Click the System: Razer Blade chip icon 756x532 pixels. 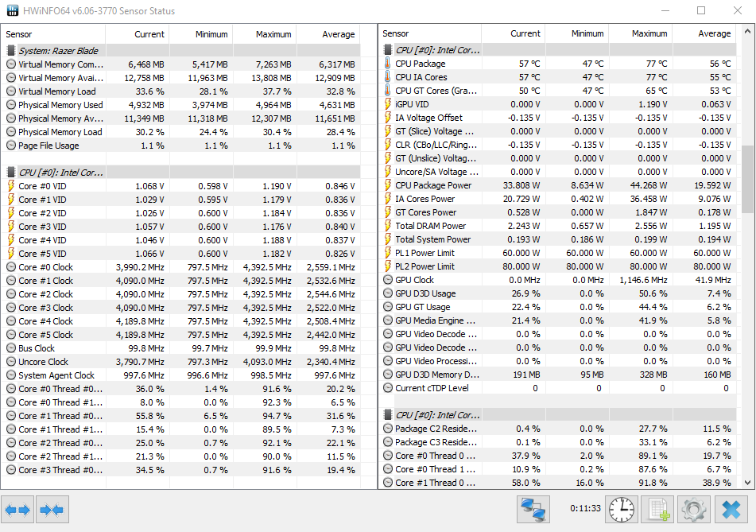11,51
